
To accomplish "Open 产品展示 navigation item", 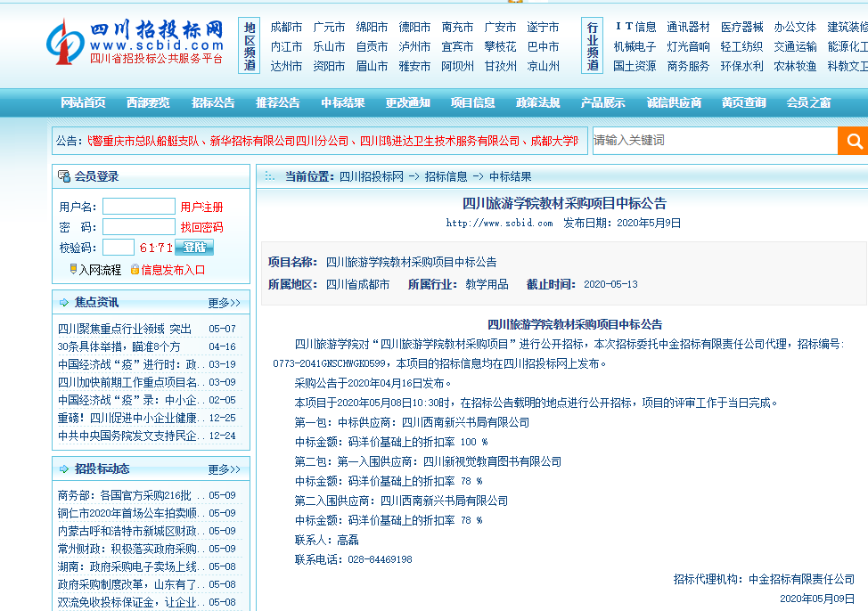I will (x=602, y=102).
